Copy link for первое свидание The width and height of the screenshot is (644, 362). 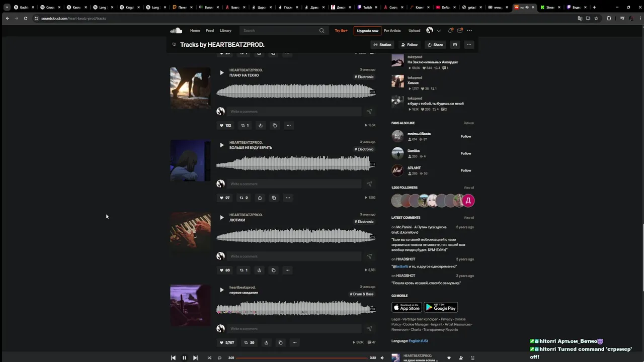coord(280,342)
